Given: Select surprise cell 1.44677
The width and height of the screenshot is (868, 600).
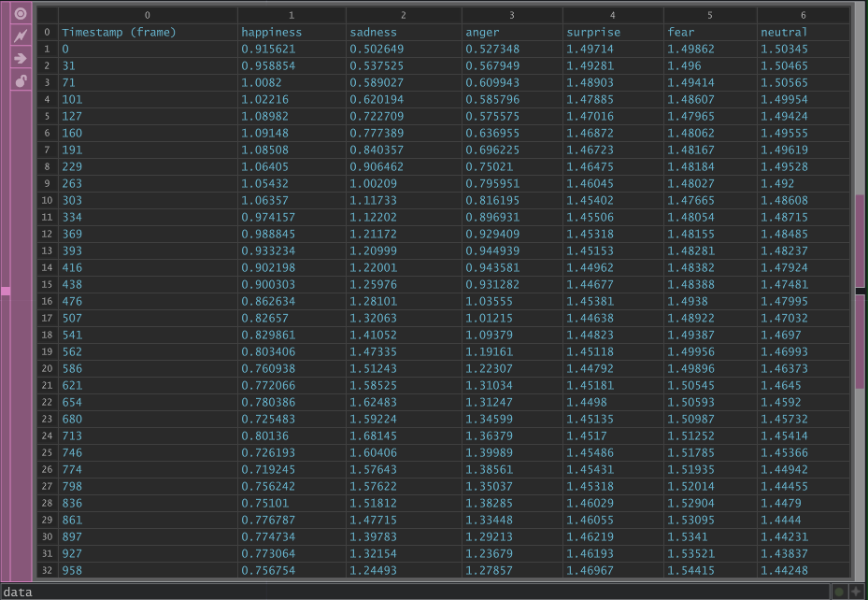Looking at the screenshot, I should click(613, 284).
